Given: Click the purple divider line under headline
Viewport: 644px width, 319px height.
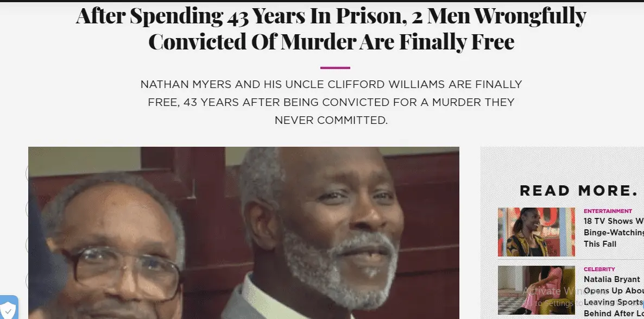Looking at the screenshot, I should 335,68.
